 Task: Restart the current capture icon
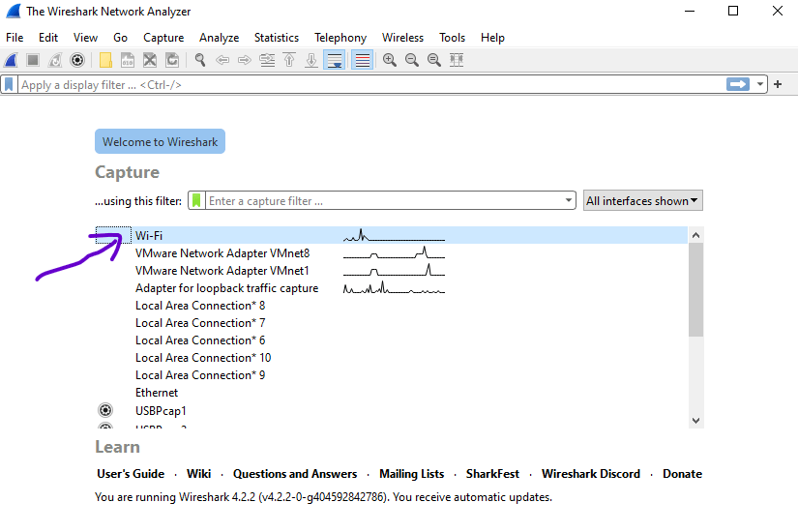pyautogui.click(x=55, y=60)
